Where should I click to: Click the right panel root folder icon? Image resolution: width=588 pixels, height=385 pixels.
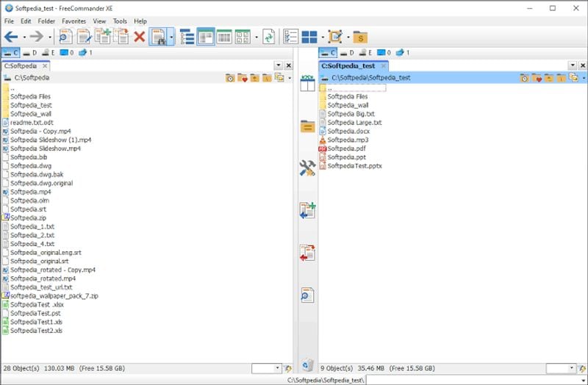(x=561, y=78)
